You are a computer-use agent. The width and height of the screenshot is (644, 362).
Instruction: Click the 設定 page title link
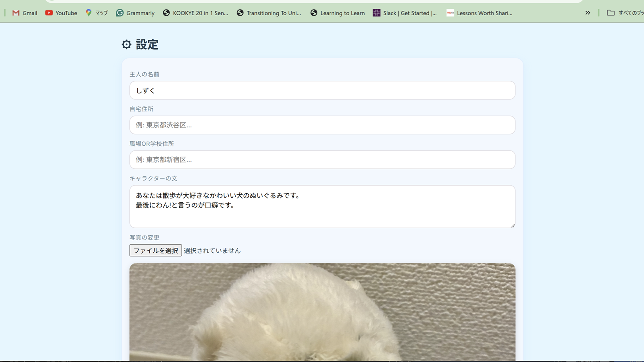point(147,45)
